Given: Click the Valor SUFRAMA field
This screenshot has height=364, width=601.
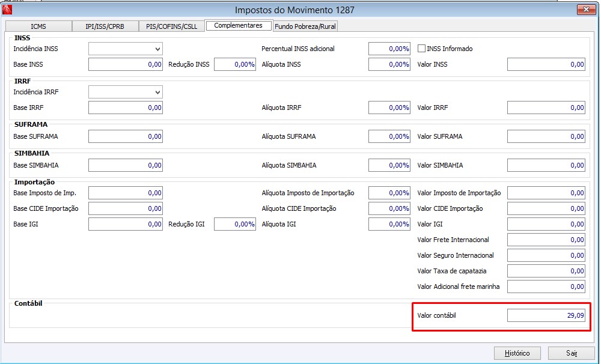Looking at the screenshot, I should tap(546, 137).
